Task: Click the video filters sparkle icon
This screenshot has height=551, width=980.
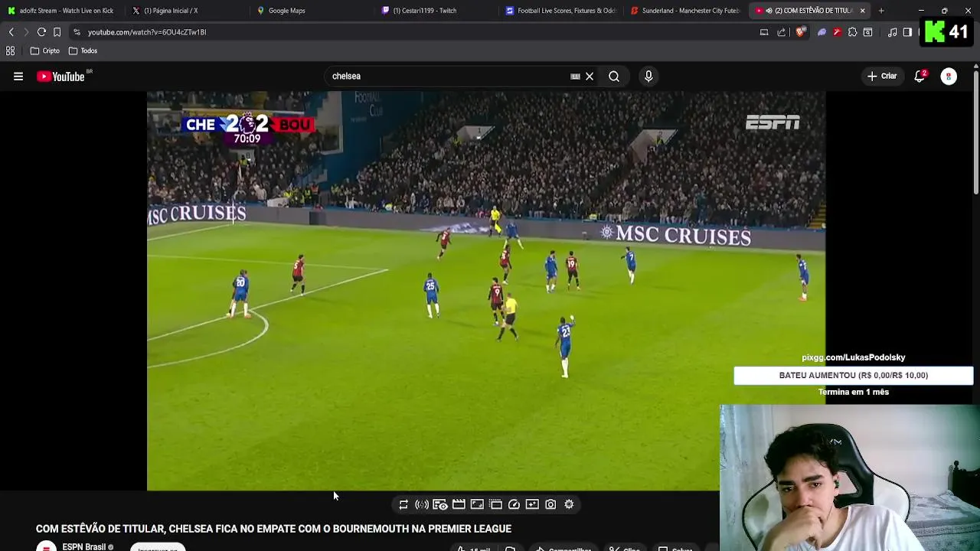Action: tap(532, 504)
